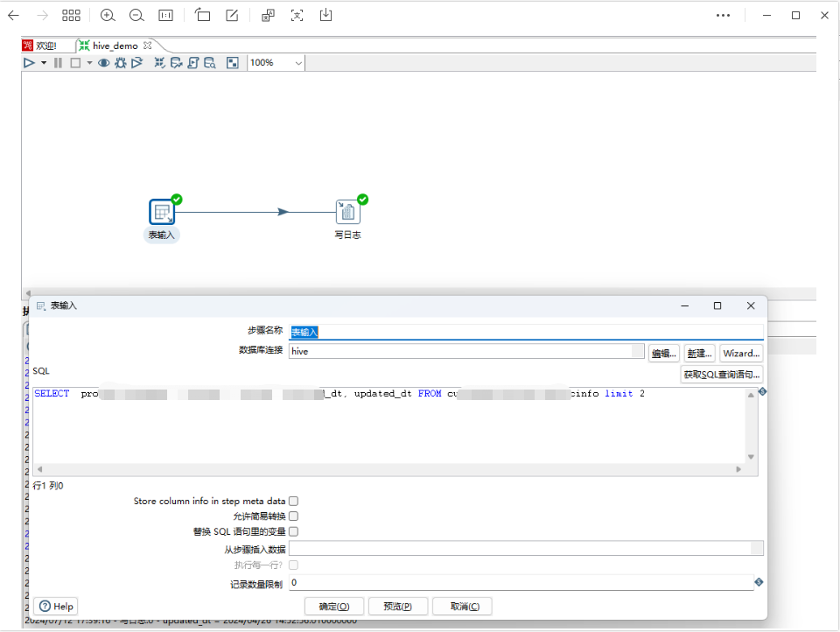Image resolution: width=840 pixels, height=632 pixels.
Task: Click the debug transformation bug icon
Action: click(120, 63)
